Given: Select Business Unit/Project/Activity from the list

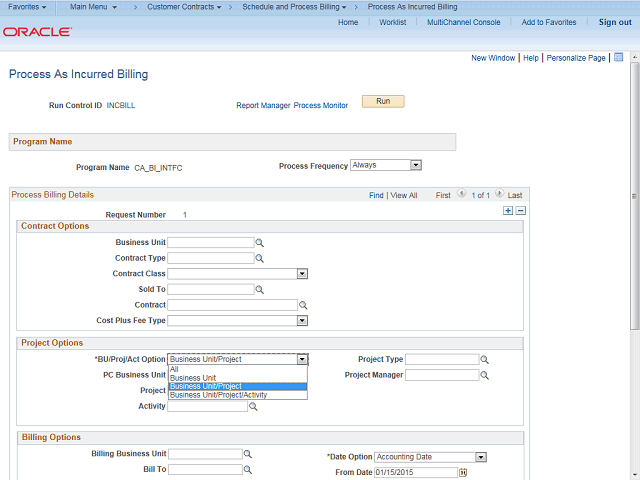Looking at the screenshot, I should click(x=218, y=395).
